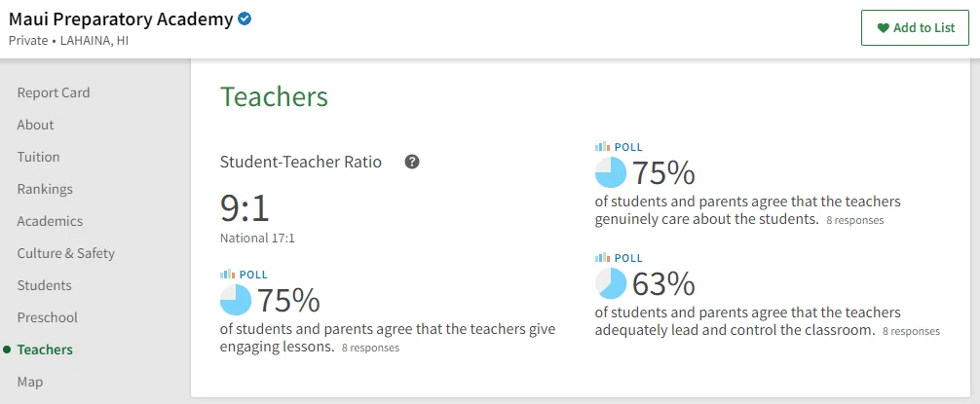Click the verified checkmark badge beside school name
Screen dimensions: 980x404
point(245,19)
